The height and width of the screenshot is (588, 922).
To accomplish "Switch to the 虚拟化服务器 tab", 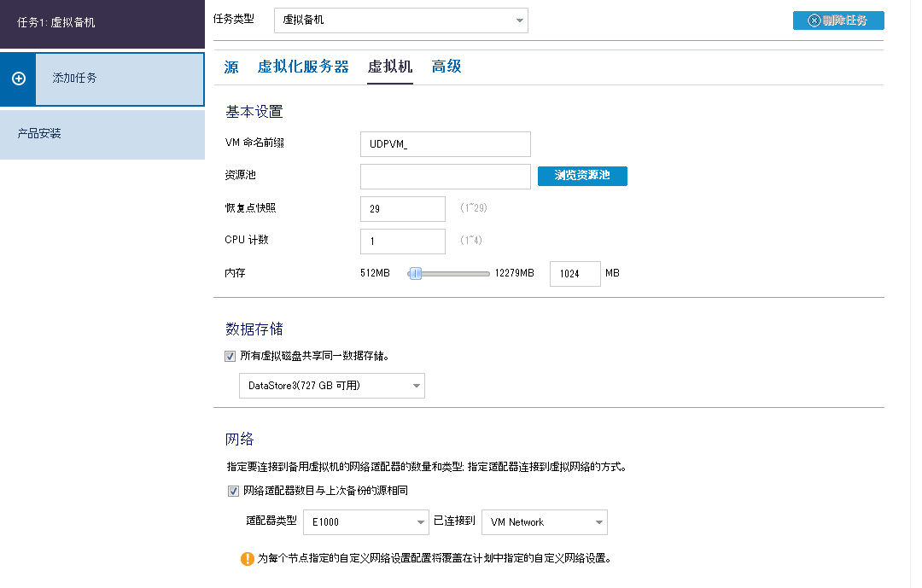I will pos(303,67).
